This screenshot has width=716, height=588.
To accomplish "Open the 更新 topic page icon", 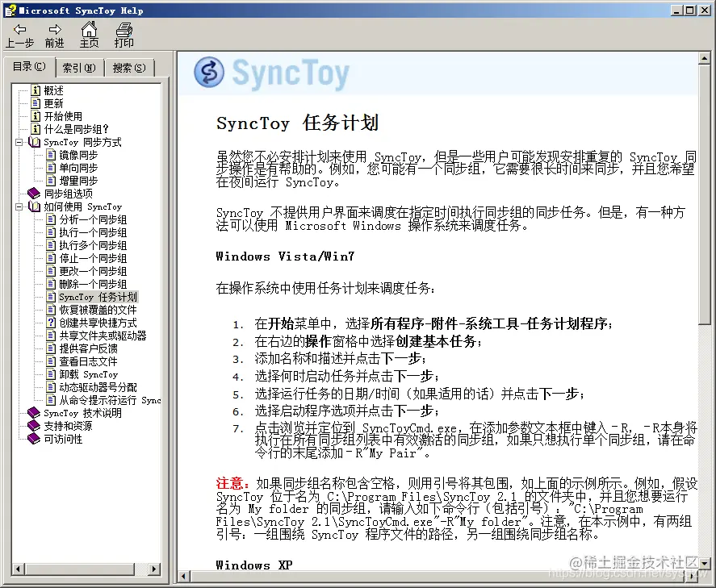I will coord(36,103).
